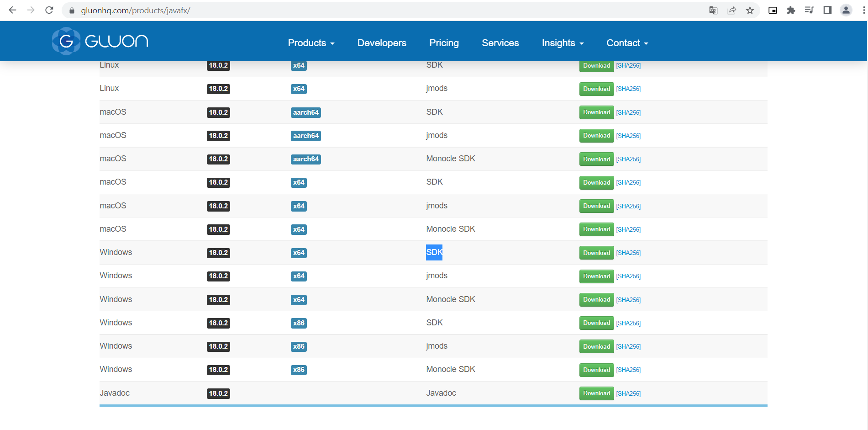Download Linux x64 jmods

596,89
